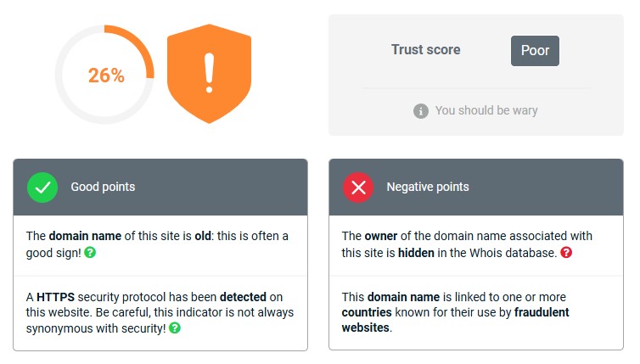Click the bold 'hidden' word in Whois row
This screenshot has height=364, width=640.
(x=418, y=252)
